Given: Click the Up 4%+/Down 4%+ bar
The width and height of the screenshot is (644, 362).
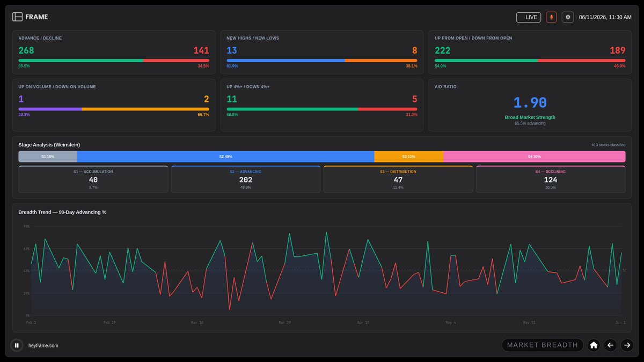Looking at the screenshot, I should [x=322, y=109].
